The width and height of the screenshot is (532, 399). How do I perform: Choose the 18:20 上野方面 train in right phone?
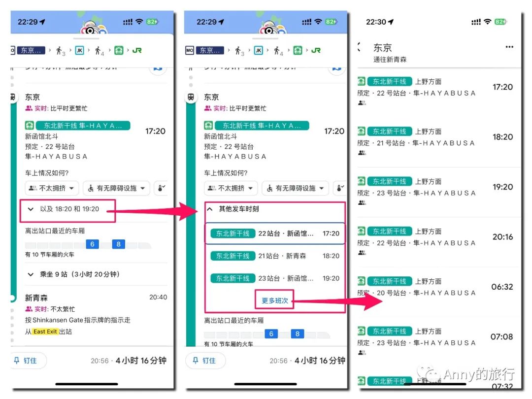coord(439,142)
